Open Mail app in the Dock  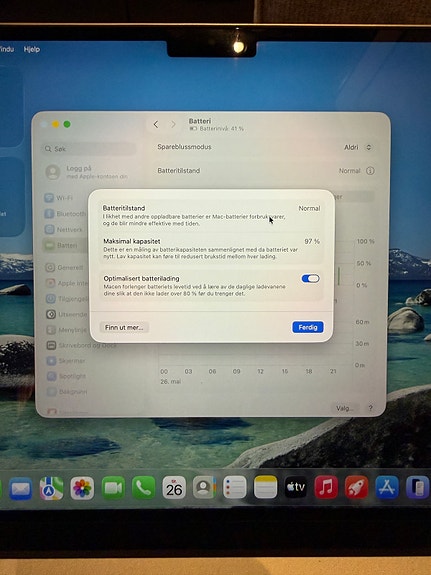click(21, 488)
